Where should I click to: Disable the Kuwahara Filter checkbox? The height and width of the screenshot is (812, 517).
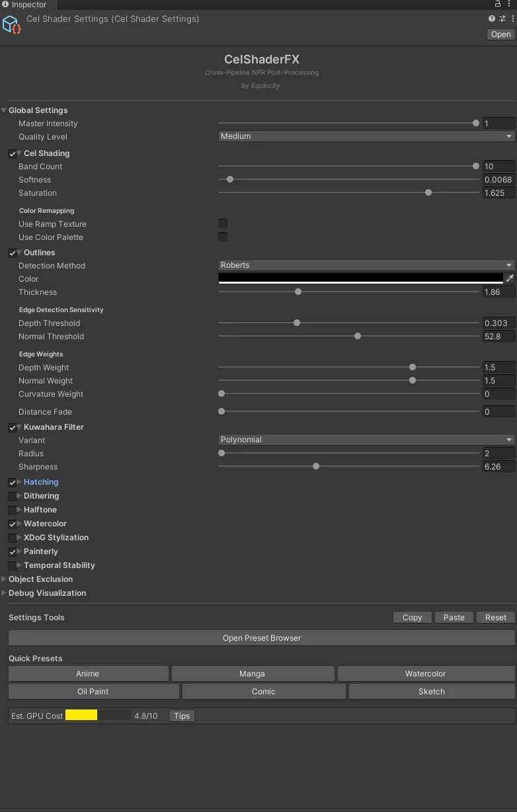click(x=13, y=427)
